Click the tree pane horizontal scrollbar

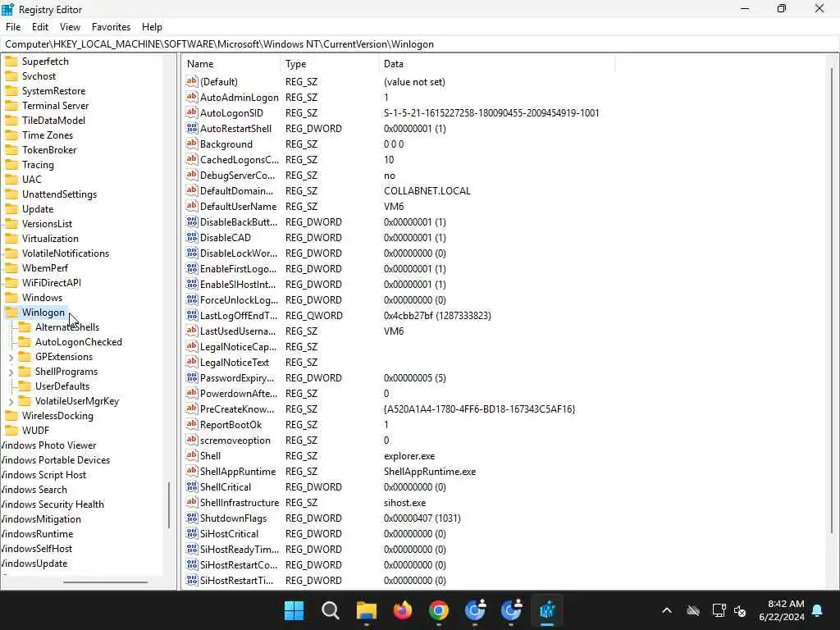pos(106,582)
